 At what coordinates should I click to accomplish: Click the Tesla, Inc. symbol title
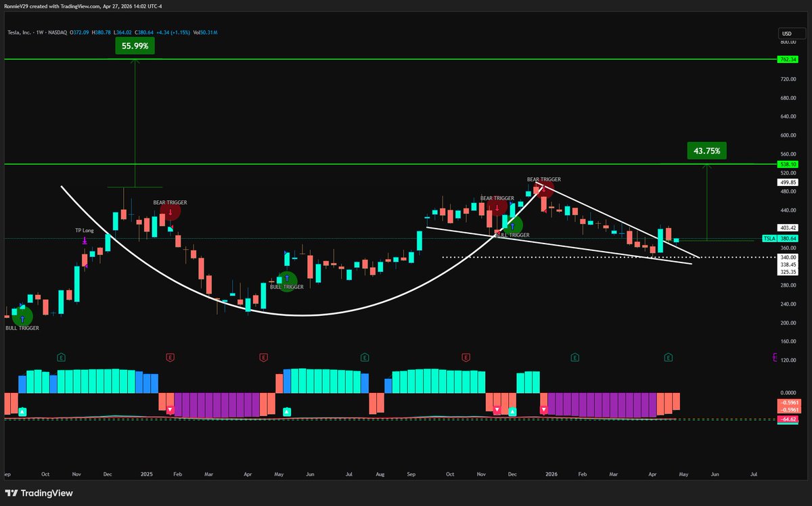coord(21,32)
